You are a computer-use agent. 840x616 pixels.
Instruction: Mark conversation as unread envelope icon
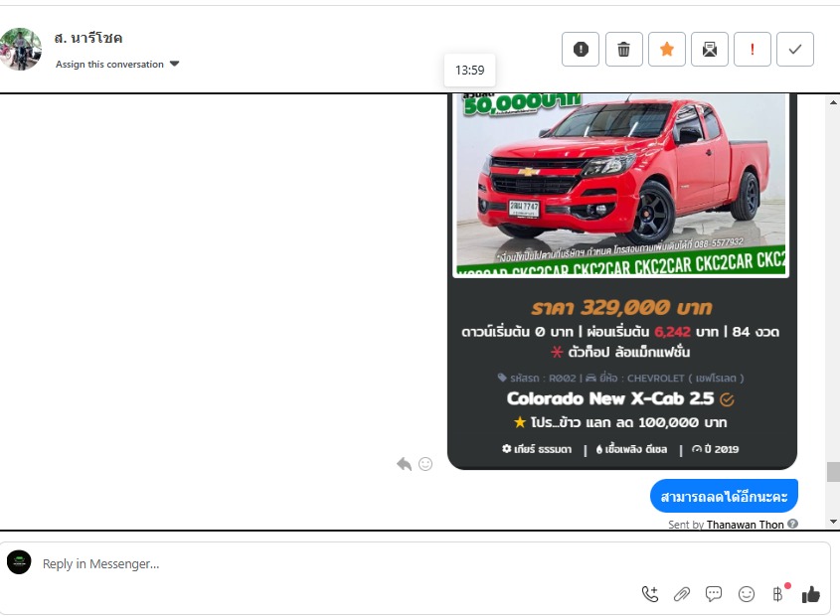point(710,50)
